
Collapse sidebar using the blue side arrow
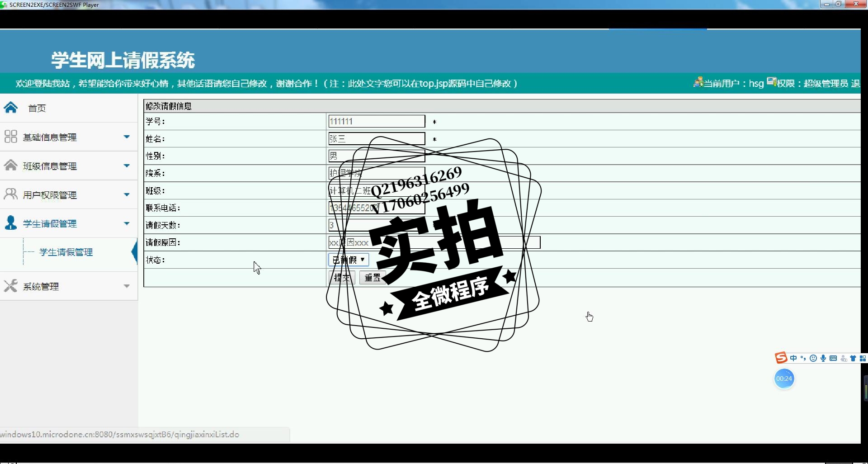click(134, 252)
